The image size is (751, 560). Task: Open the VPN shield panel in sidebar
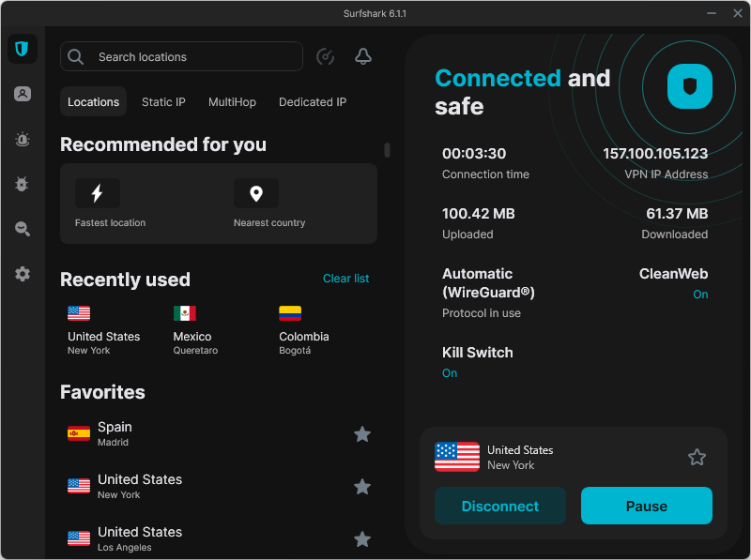23,49
